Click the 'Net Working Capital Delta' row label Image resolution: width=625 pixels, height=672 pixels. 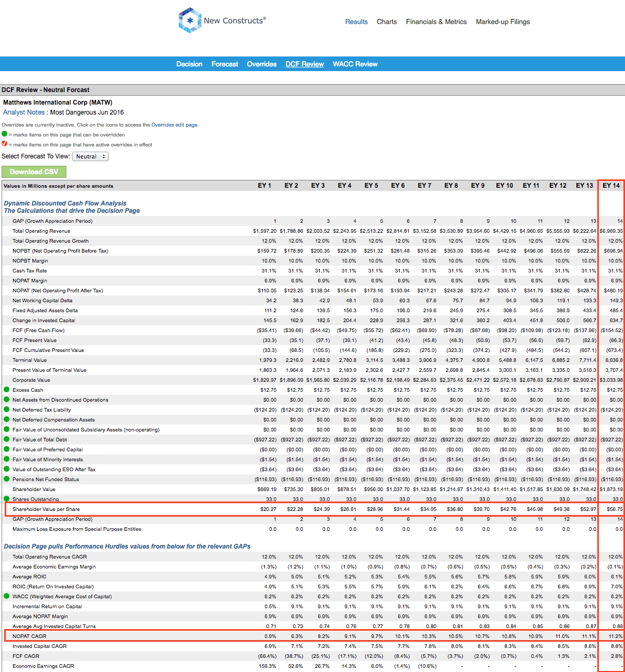click(x=42, y=301)
